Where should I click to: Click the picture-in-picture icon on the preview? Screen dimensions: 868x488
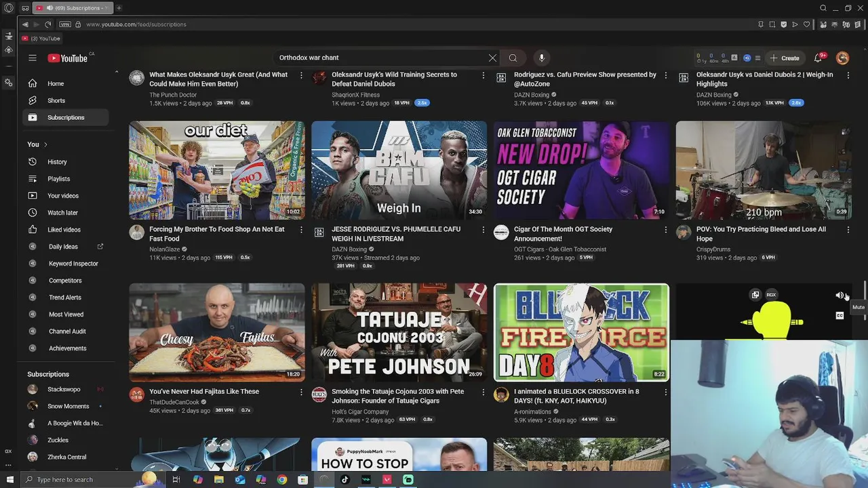[x=755, y=295]
